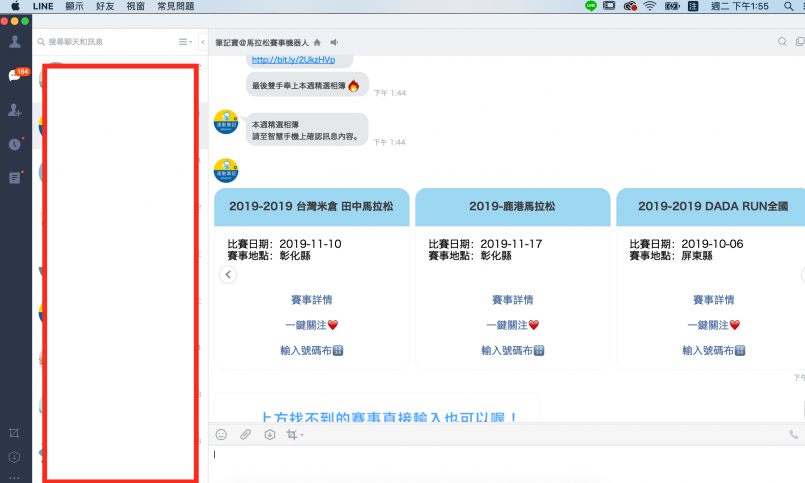Open the Notes icon in the left sidebar
The image size is (805, 483).
15,178
